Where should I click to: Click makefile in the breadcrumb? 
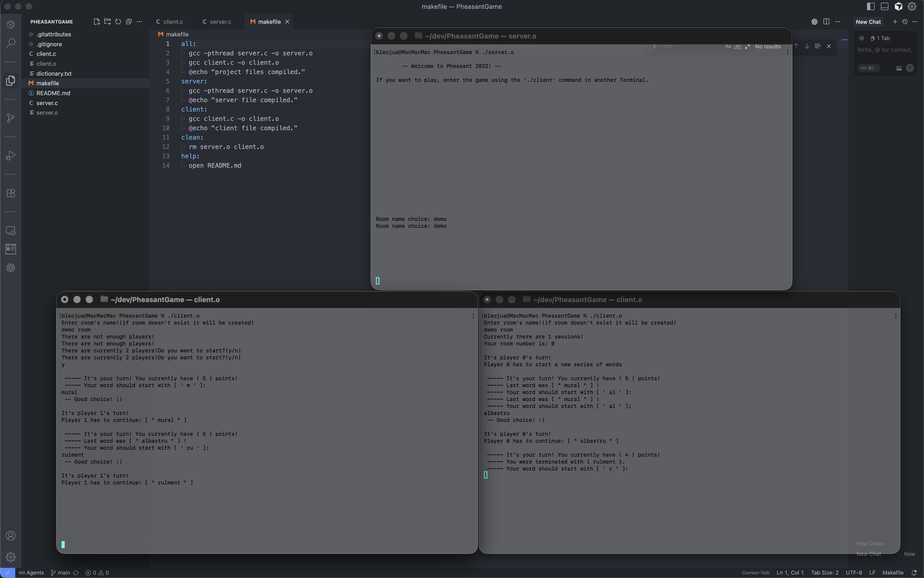point(177,34)
